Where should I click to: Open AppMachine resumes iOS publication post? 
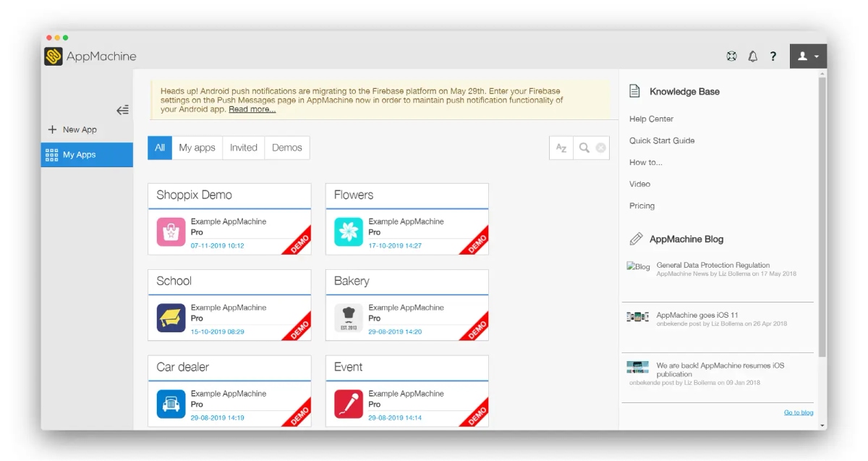(720, 370)
